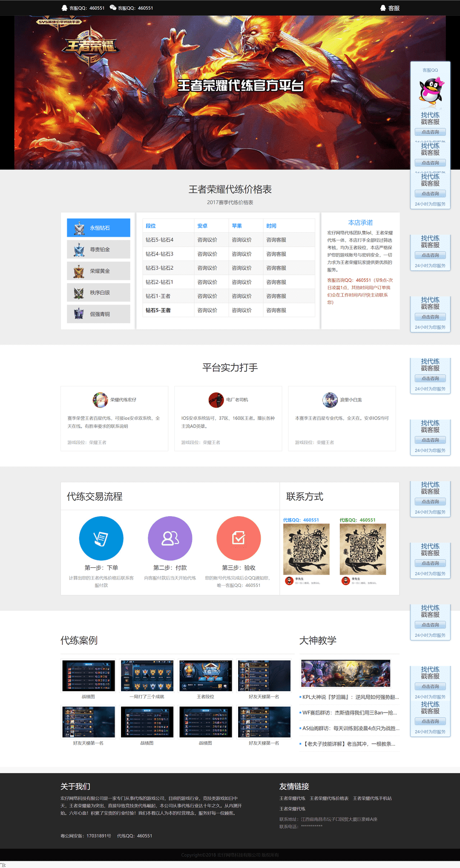Click the QQ penguin mascot in the floating sidebar
460x868 pixels.
point(431,91)
